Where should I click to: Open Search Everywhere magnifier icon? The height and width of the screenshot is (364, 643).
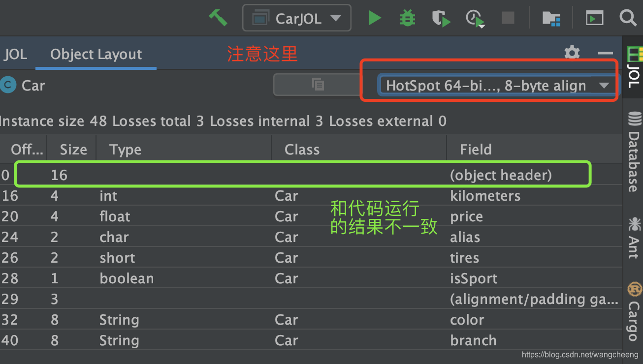pyautogui.click(x=628, y=18)
